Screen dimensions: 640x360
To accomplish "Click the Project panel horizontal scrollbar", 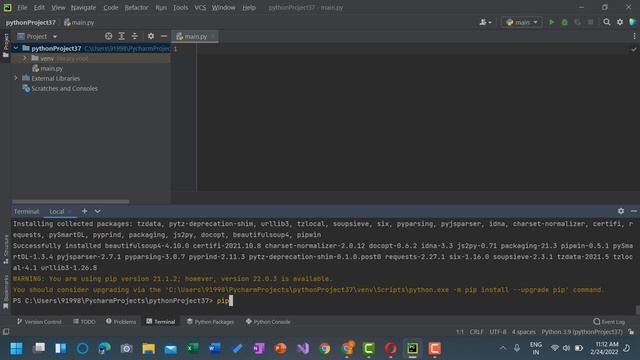I will (71, 202).
